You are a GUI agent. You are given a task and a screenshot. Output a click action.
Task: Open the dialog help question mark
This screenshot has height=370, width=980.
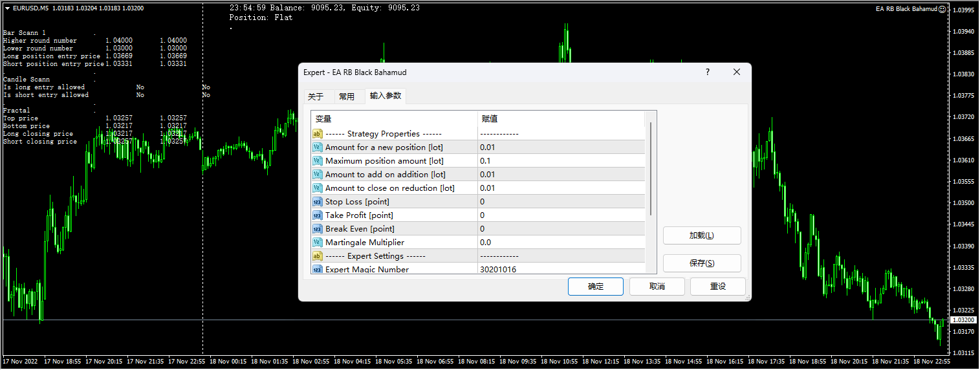pyautogui.click(x=707, y=72)
